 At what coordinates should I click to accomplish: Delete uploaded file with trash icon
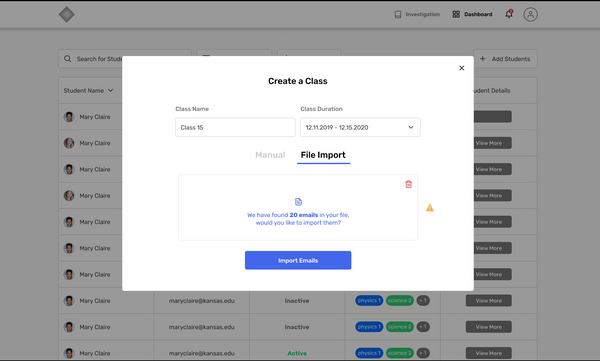[x=408, y=184]
